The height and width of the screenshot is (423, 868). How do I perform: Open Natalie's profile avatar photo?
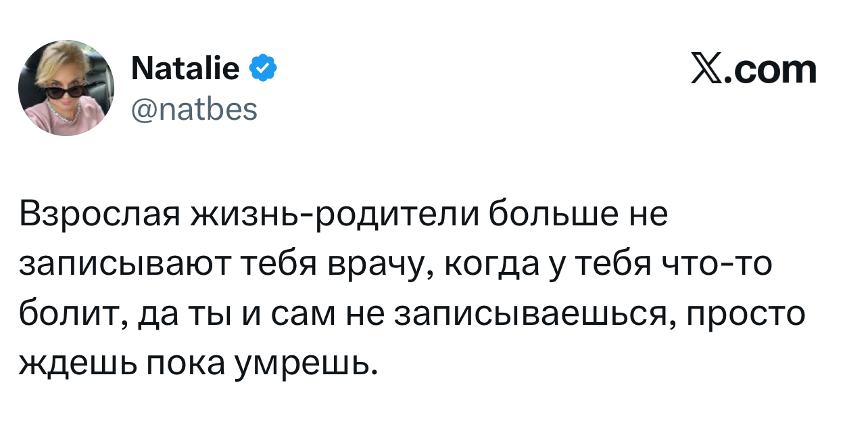(x=66, y=88)
